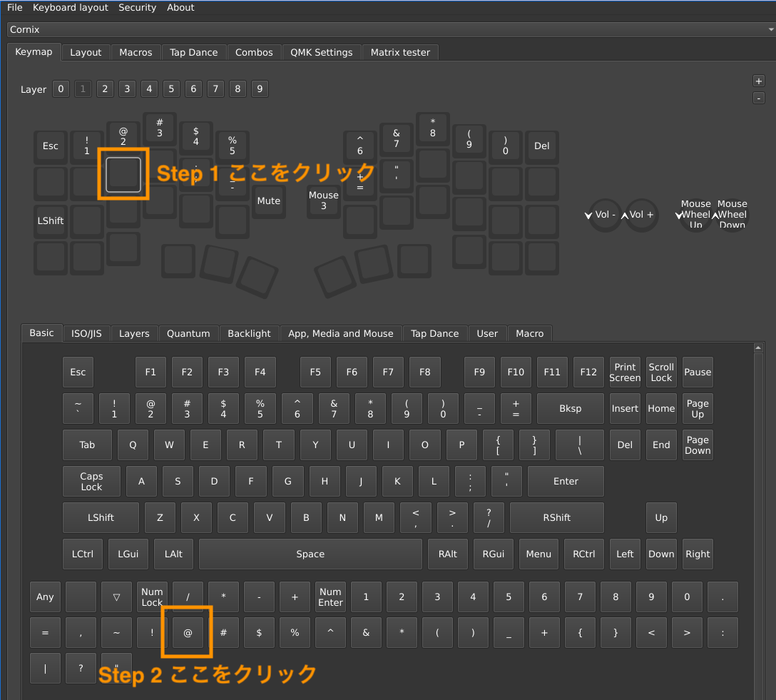Switch to layer 2
Image resolution: width=776 pixels, height=700 pixels.
pos(105,89)
